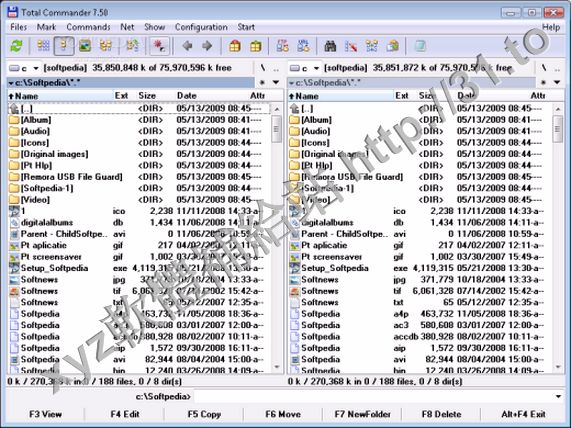Toggle the full file details view button

point(64,46)
